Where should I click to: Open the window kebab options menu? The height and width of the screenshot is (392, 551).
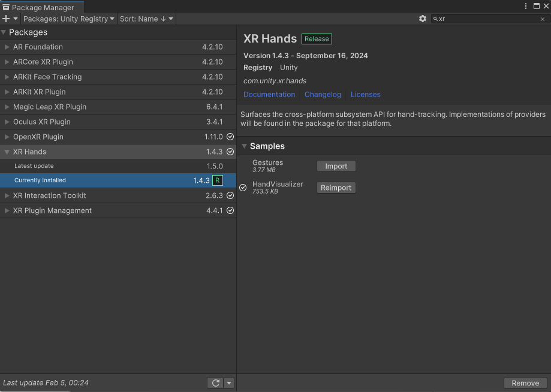(x=526, y=6)
